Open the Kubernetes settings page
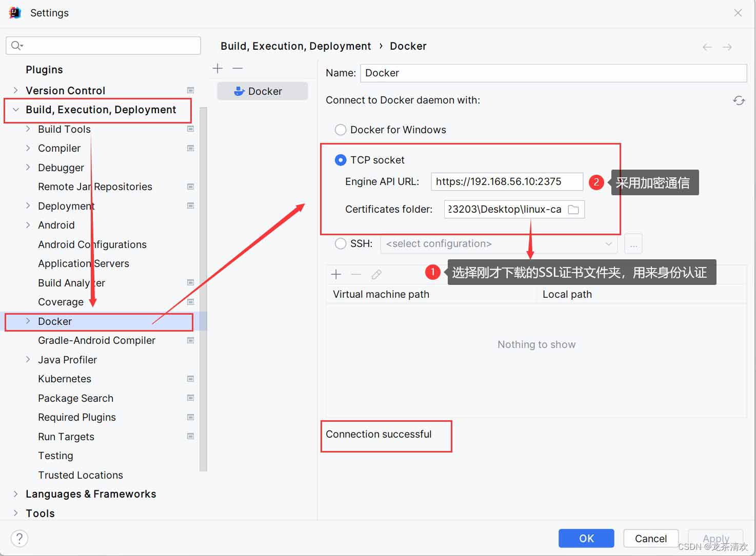The height and width of the screenshot is (556, 756). coord(65,379)
